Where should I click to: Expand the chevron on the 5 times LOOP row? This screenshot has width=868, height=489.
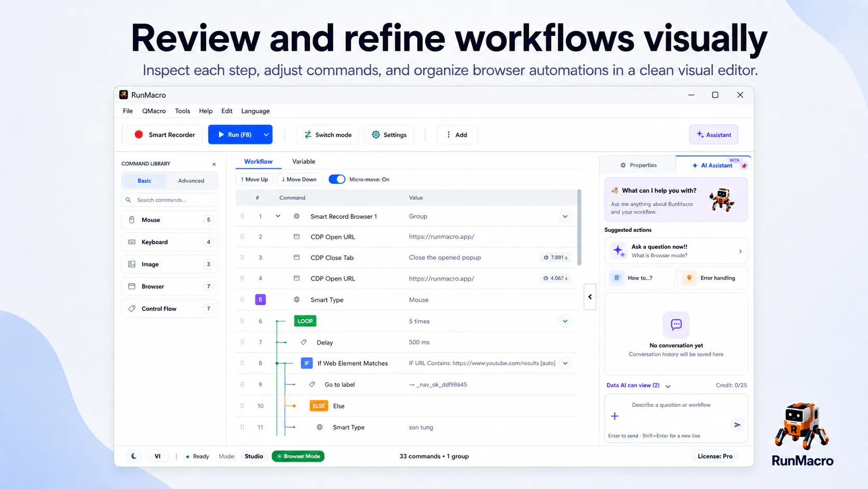tap(565, 321)
